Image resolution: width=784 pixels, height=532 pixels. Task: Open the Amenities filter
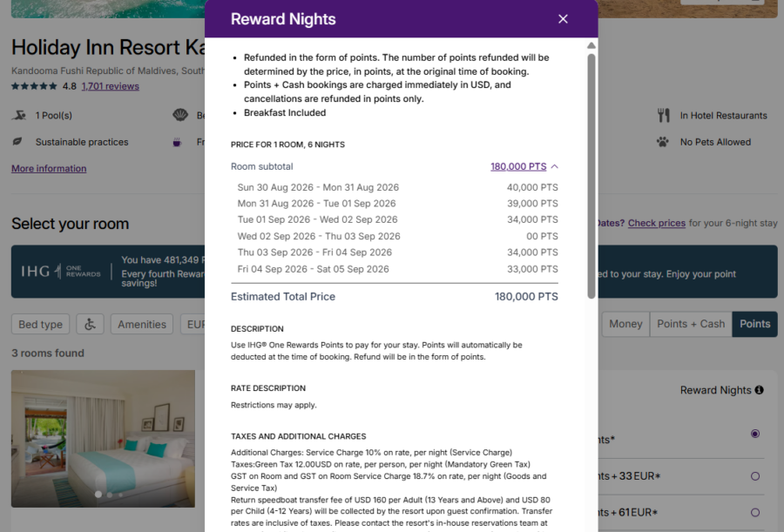click(142, 324)
